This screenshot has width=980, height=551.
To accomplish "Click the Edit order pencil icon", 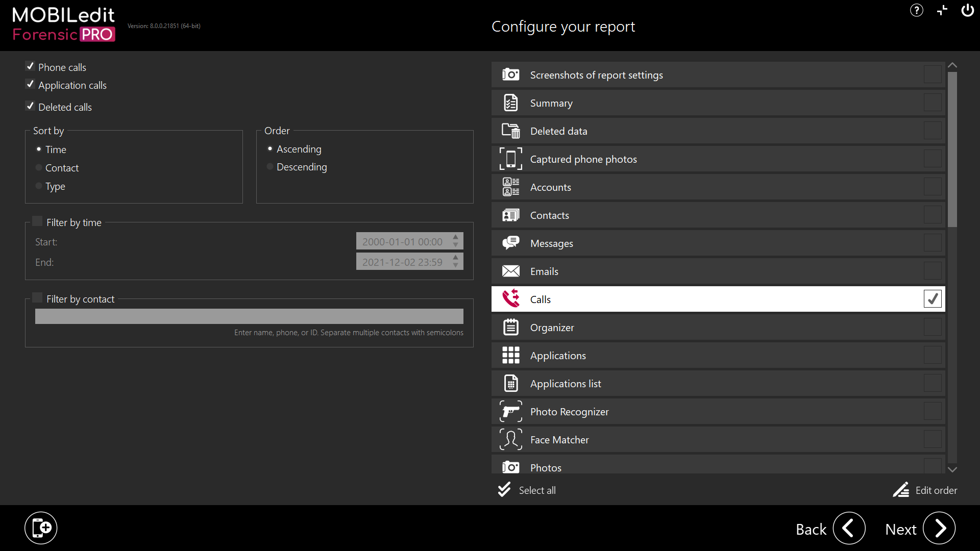I will pos(901,490).
